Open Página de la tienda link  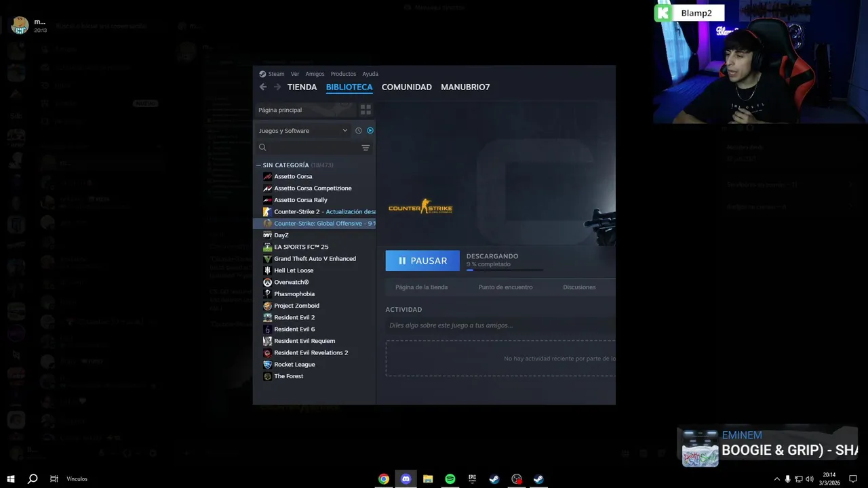(421, 287)
